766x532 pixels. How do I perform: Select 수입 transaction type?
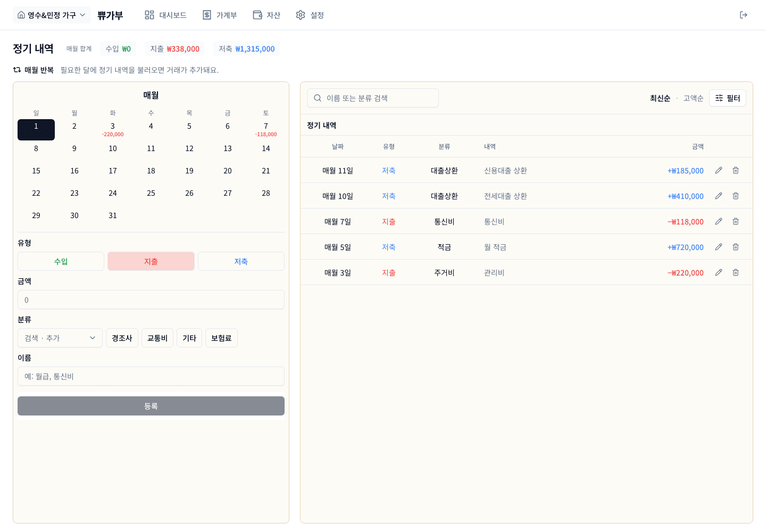pos(61,261)
